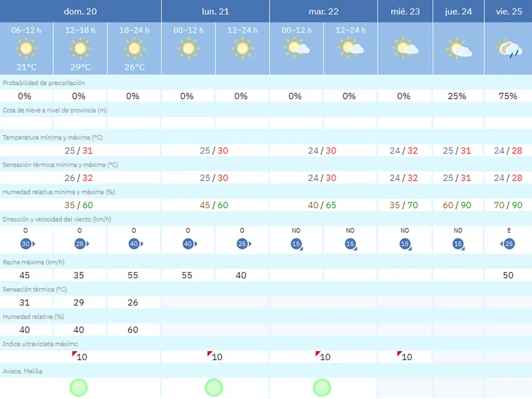Click the 35 / 60 humidity value
Screen dimensions: 532x399
click(x=79, y=205)
